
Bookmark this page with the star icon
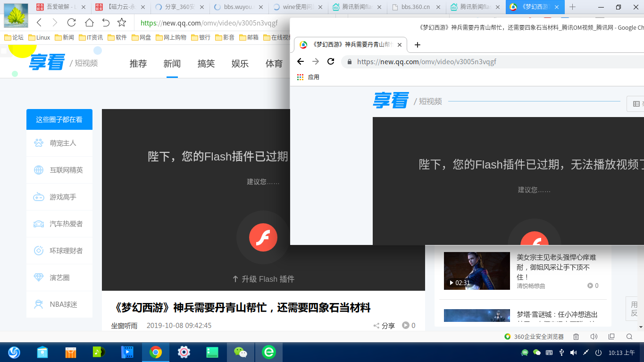(122, 23)
